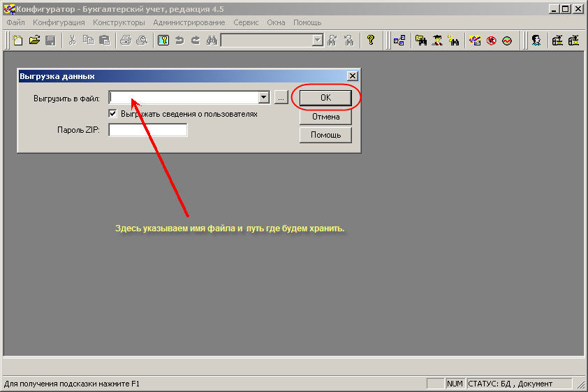Click the green monitor circle icon
This screenshot has width=588, height=392.
[x=507, y=40]
